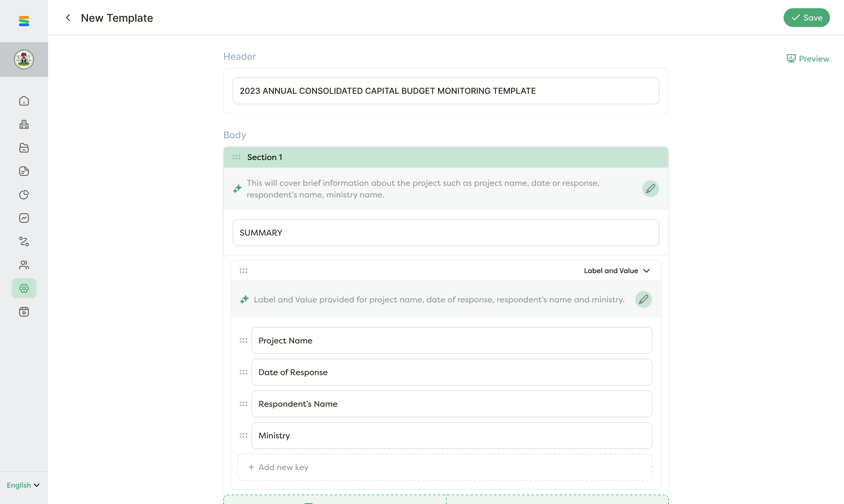Click the header title input field
The image size is (844, 504).
click(x=446, y=91)
